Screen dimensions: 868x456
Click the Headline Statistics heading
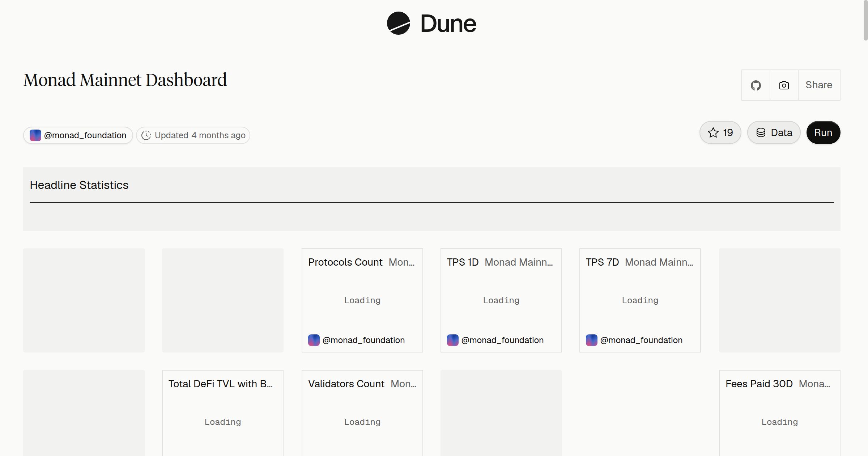click(x=79, y=185)
